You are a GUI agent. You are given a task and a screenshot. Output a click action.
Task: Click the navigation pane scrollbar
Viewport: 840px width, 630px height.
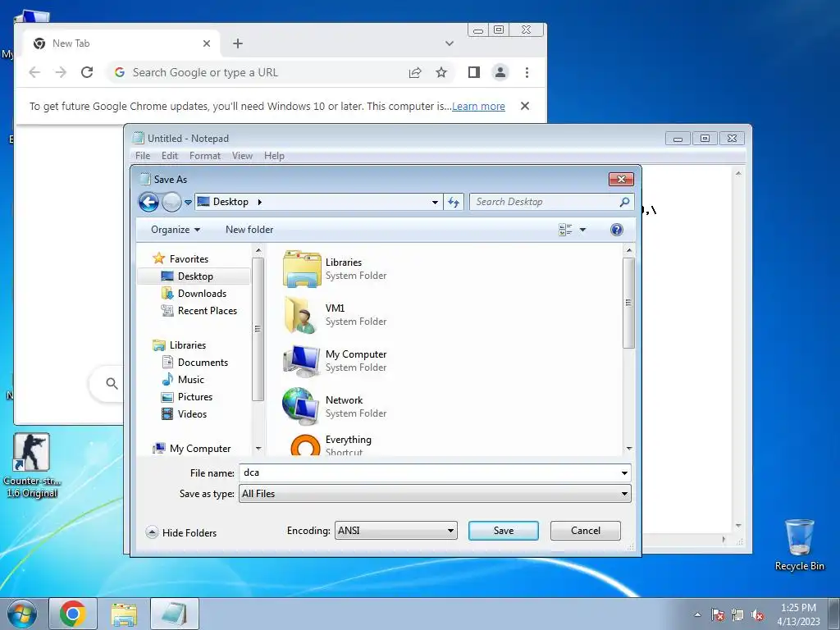point(258,328)
